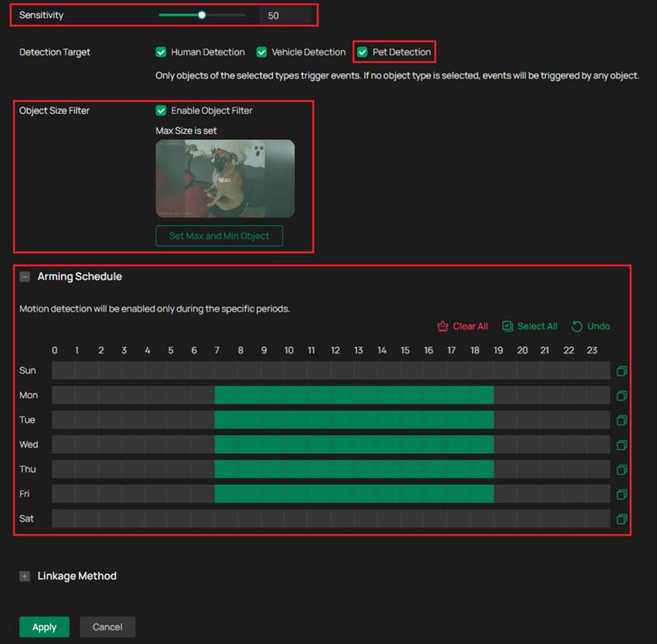Click the Monday green armed period bar
The height and width of the screenshot is (644, 657).
[x=354, y=395]
